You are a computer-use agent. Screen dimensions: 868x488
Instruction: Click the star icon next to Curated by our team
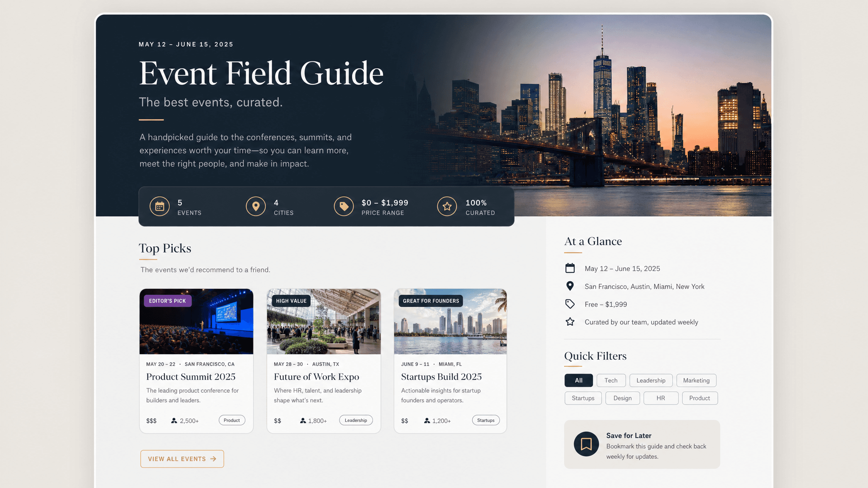point(570,322)
